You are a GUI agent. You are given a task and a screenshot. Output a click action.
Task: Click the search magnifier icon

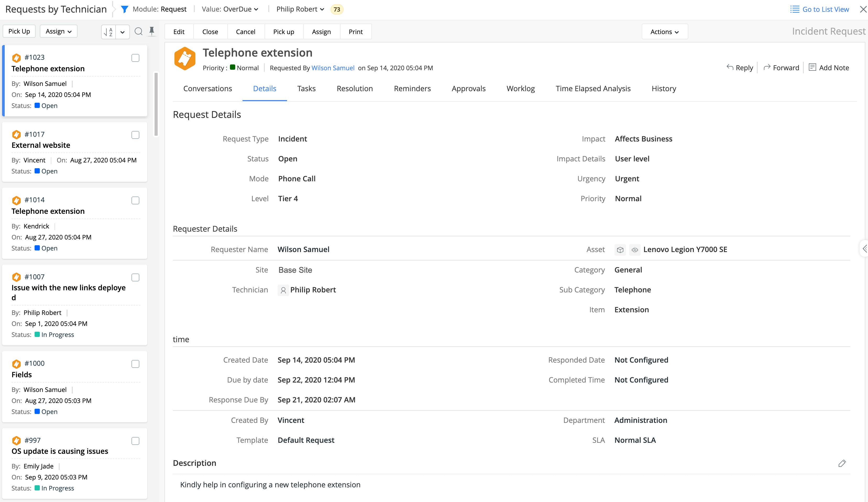tap(139, 31)
